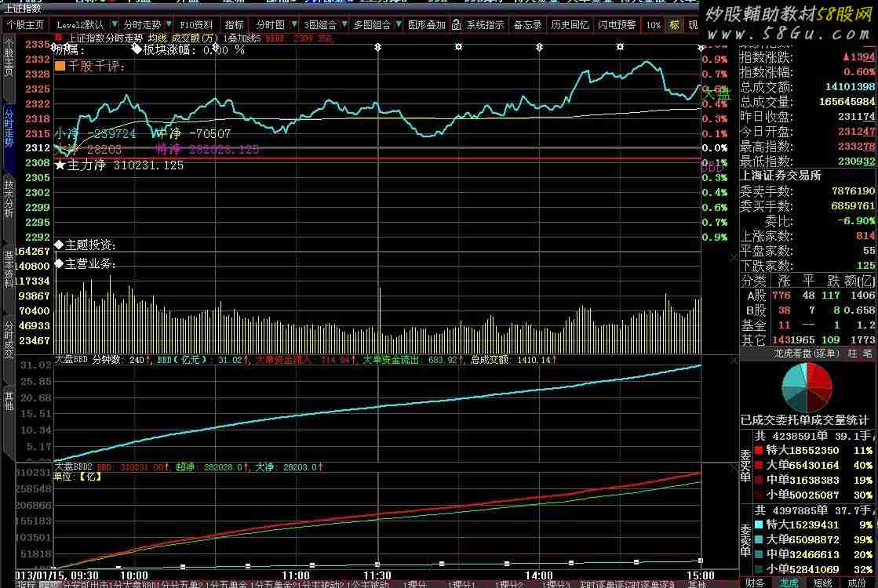Image resolution: width=878 pixels, height=588 pixels.
Task: Click the 龙虎看盘 order pie chart
Action: point(807,387)
